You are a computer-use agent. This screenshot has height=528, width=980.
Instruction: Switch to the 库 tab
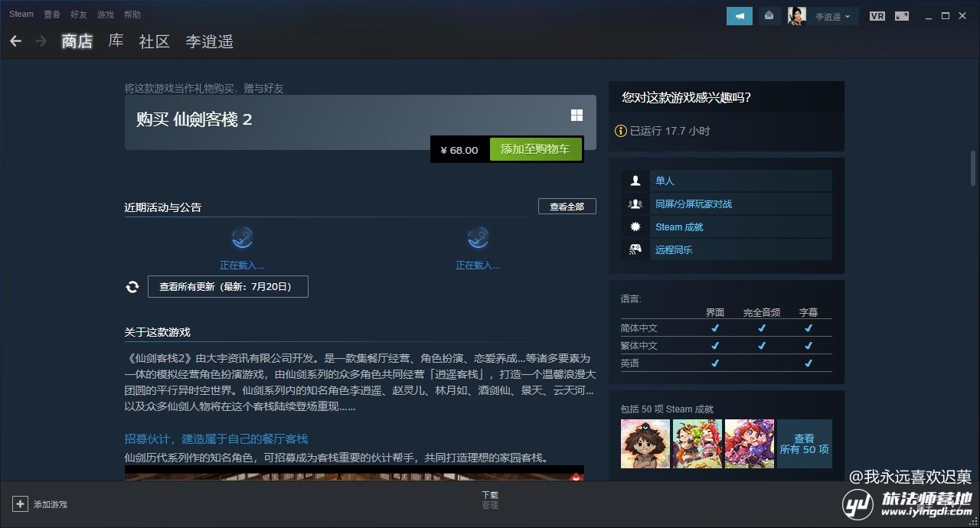click(116, 41)
